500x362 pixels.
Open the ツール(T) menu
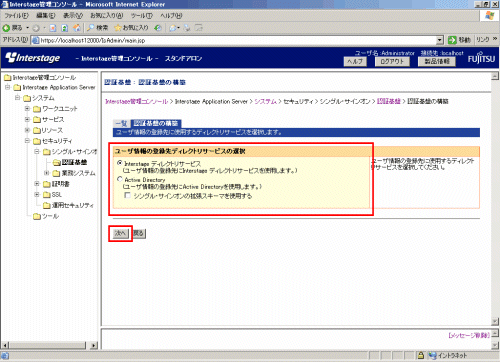coord(141,16)
